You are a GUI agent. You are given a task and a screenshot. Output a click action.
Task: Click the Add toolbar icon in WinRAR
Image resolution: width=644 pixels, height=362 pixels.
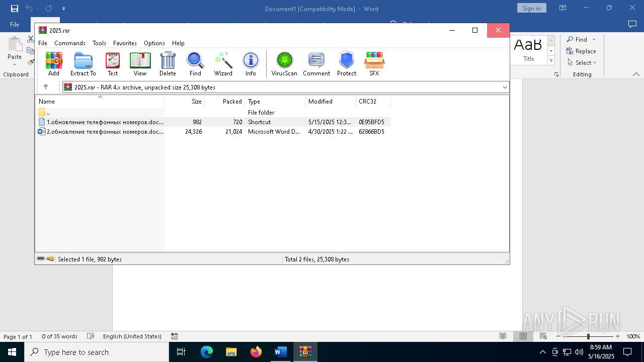click(54, 64)
